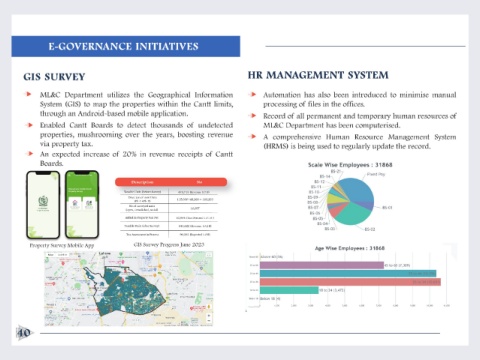Image resolution: width=480 pixels, height=360 pixels.
Task: Click the green phone app screenshot
Action: tap(82, 205)
